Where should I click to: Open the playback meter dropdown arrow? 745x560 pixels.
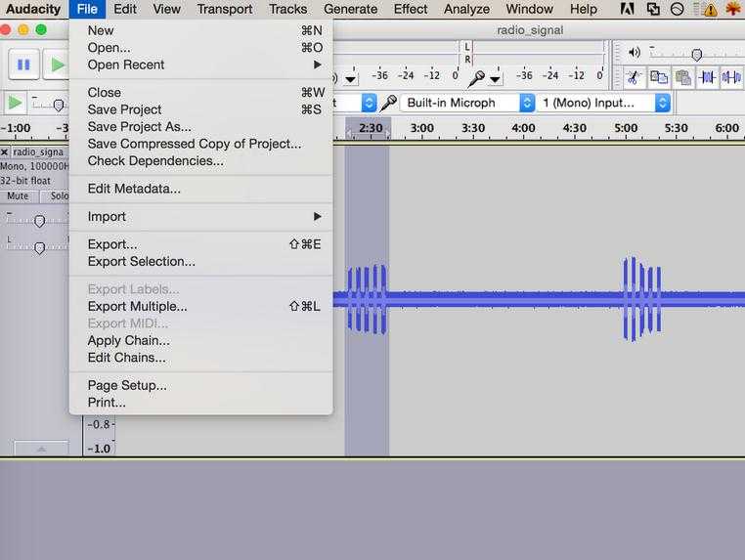pyautogui.click(x=351, y=79)
